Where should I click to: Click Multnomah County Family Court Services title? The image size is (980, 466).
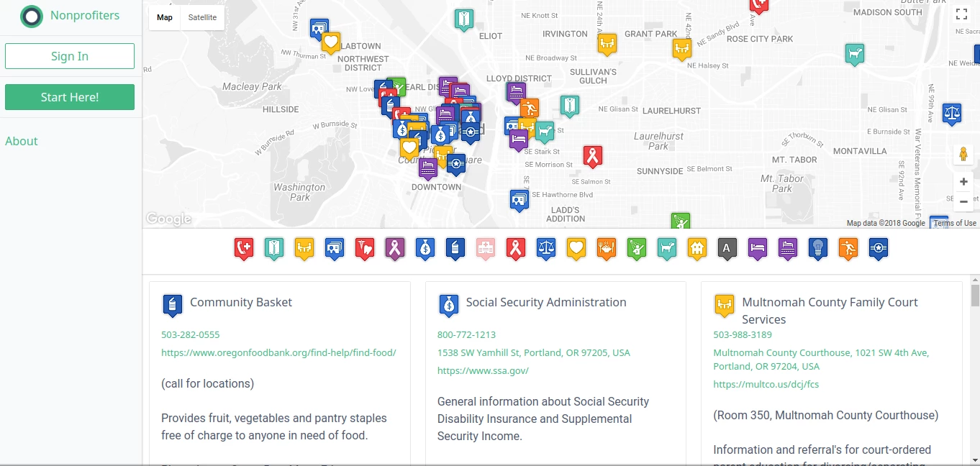click(x=830, y=311)
